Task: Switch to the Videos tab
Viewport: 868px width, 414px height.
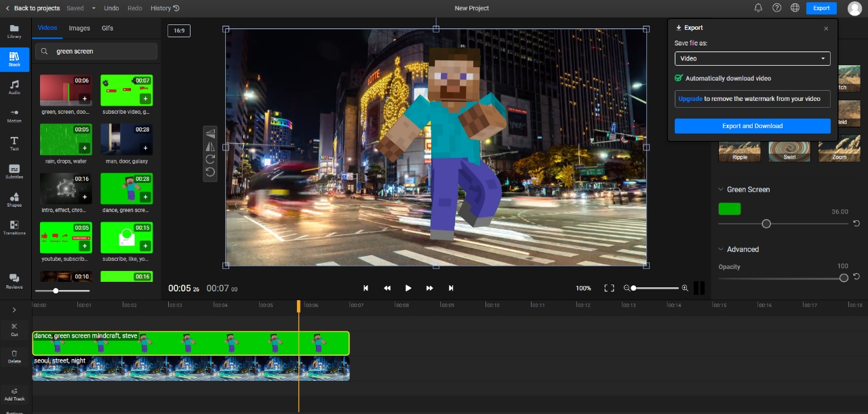Action: point(47,28)
